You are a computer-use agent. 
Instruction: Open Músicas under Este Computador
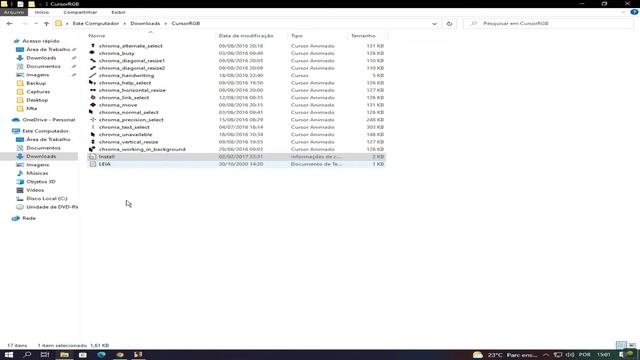(37, 173)
